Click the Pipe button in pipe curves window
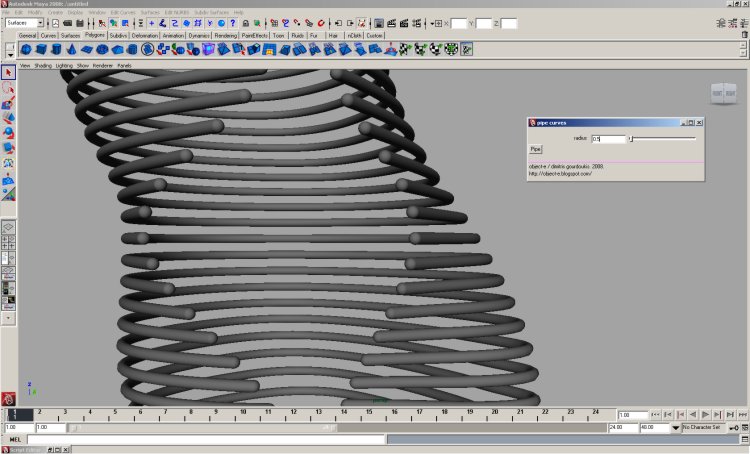The width and height of the screenshot is (750, 454). click(535, 149)
